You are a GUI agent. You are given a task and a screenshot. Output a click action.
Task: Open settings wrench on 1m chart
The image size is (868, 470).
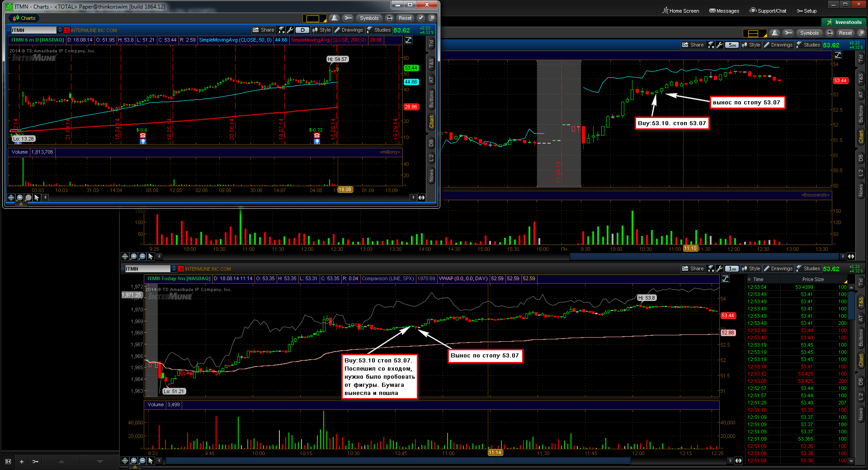pyautogui.click(x=720, y=268)
